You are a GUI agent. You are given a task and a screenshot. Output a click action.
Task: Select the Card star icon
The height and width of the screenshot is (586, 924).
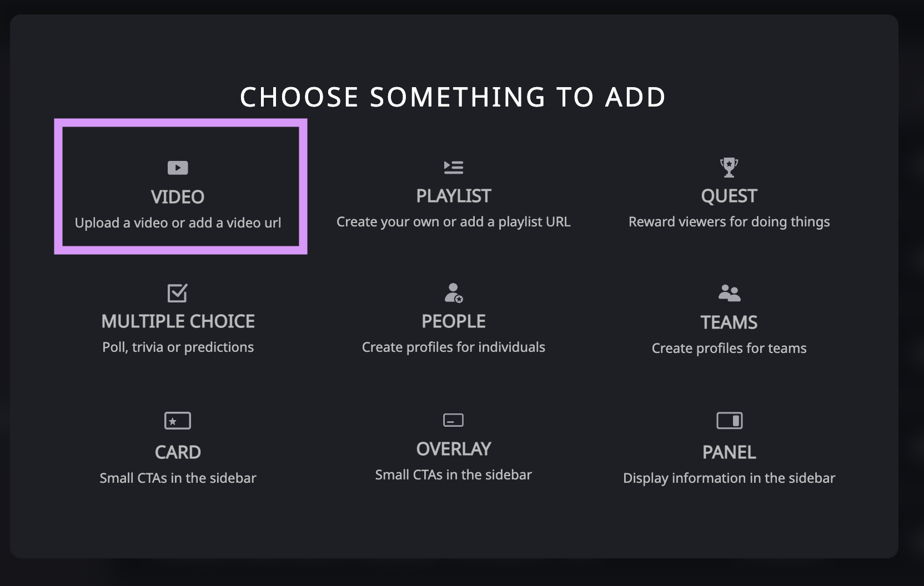tap(177, 421)
